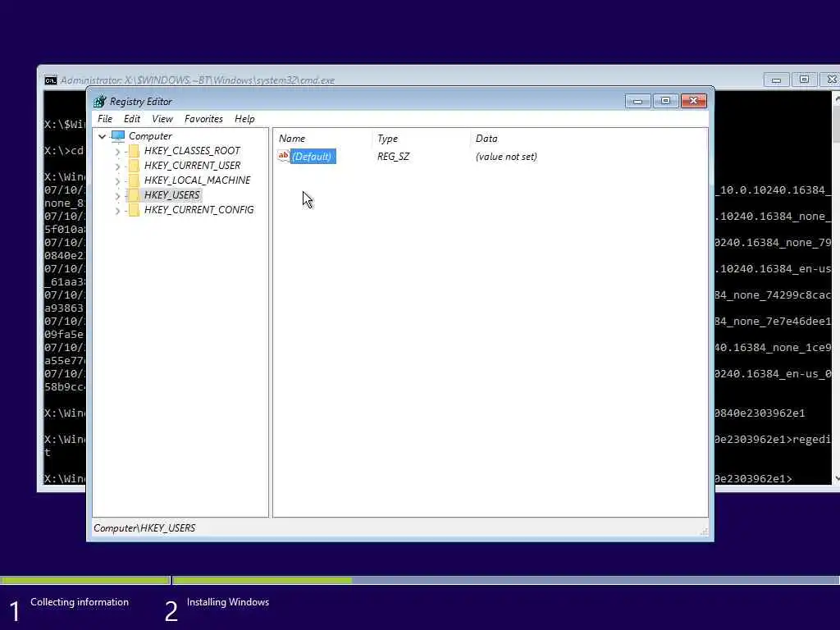
Task: Minimize the cmd.exe Administrator window
Action: (x=776, y=80)
